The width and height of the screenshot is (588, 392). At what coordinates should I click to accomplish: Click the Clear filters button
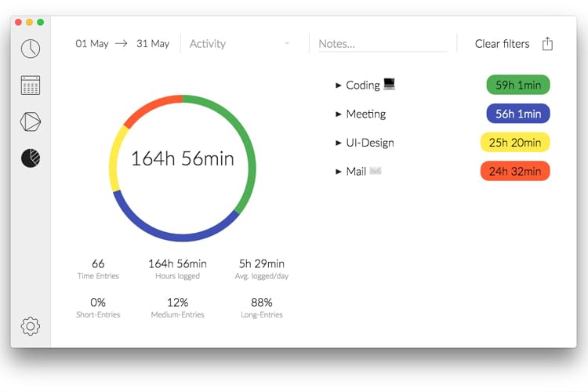502,44
